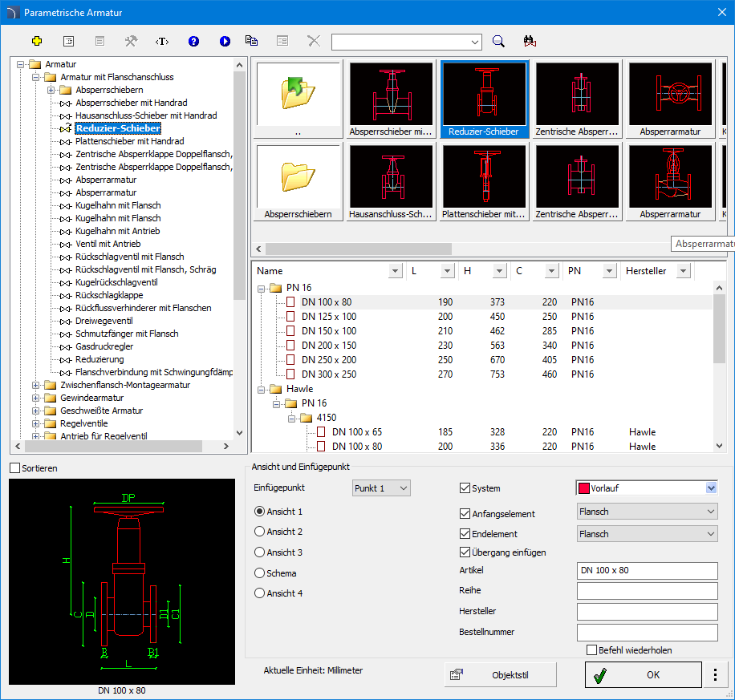Click the <T> text toolbar icon

tap(162, 41)
